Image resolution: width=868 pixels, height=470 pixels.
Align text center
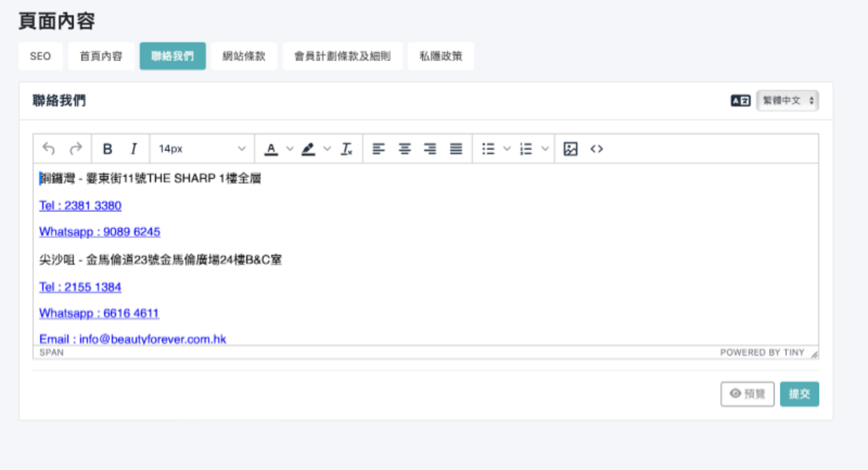[x=405, y=149]
